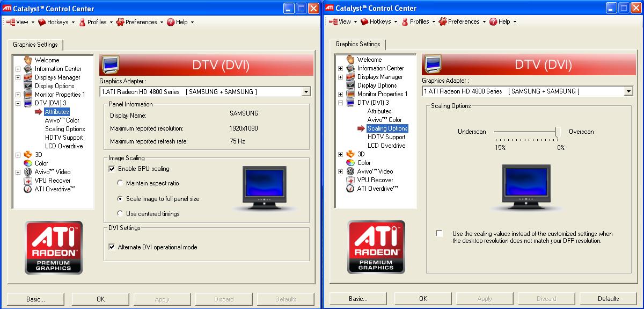Click the Underscan/Overscan slider handle

[558, 132]
